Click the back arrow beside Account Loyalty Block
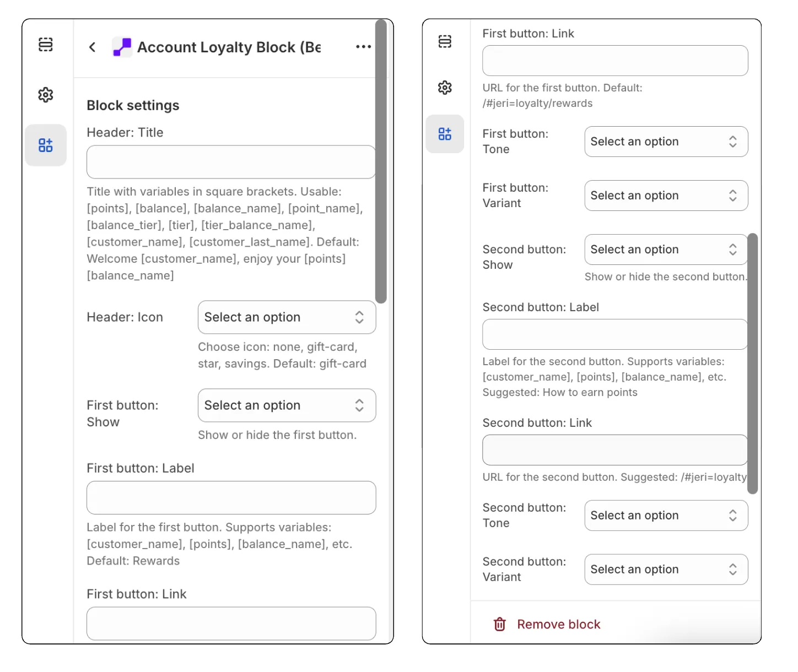 93,47
